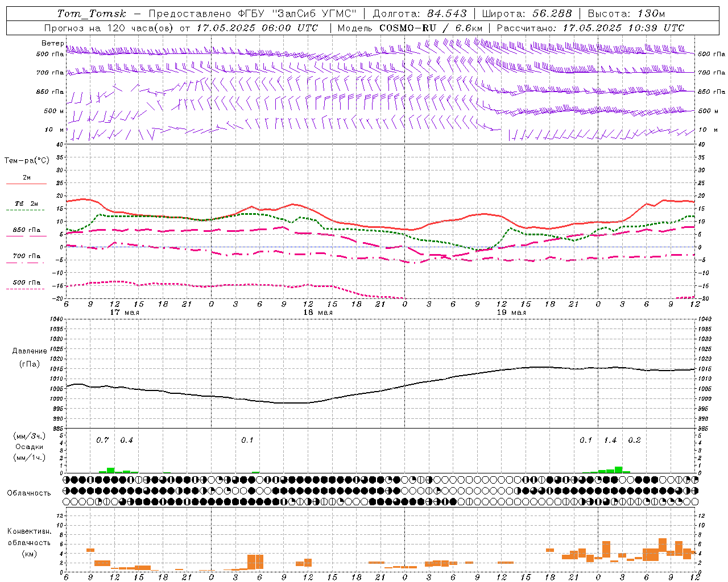Click the computed time Рассчитано: 17.05.2025 10:39 UTC

tap(590, 28)
